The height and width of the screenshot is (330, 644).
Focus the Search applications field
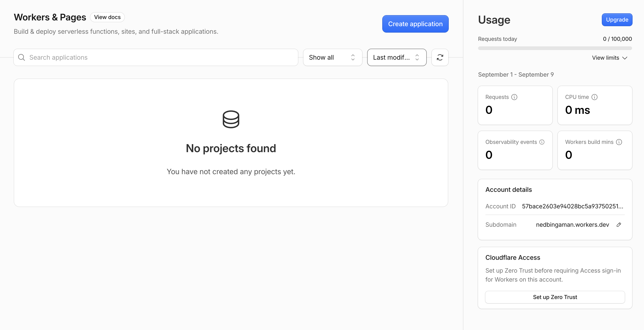coord(156,57)
